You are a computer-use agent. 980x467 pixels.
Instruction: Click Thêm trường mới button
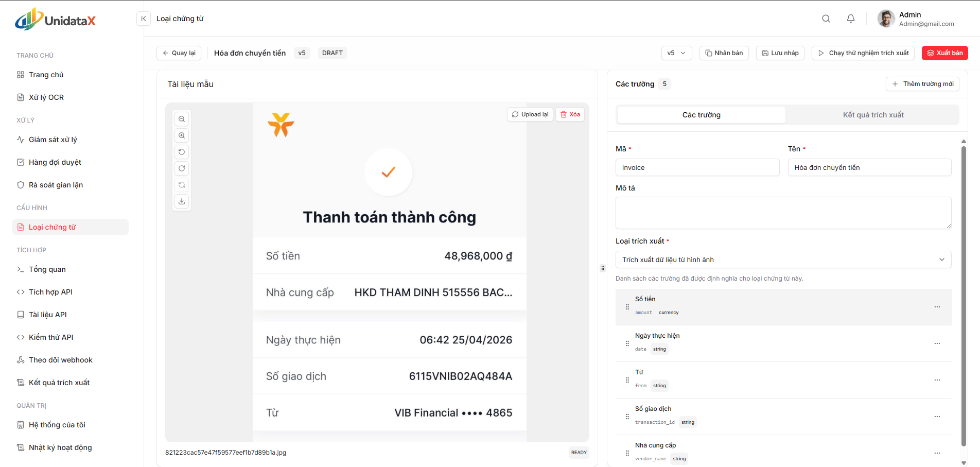pyautogui.click(x=922, y=84)
